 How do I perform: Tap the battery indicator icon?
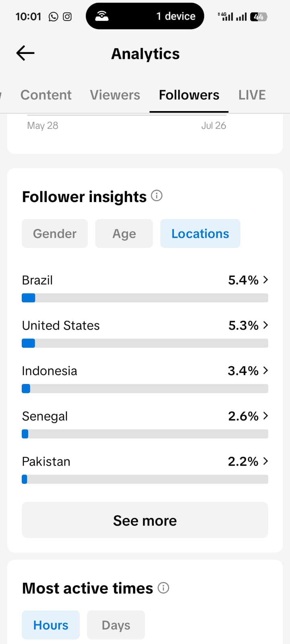point(259,17)
